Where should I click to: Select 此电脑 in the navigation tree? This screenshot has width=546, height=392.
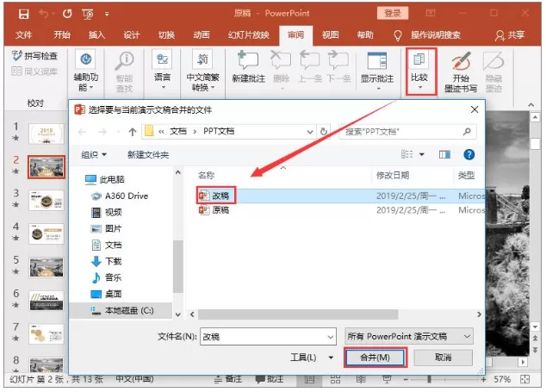pos(105,179)
